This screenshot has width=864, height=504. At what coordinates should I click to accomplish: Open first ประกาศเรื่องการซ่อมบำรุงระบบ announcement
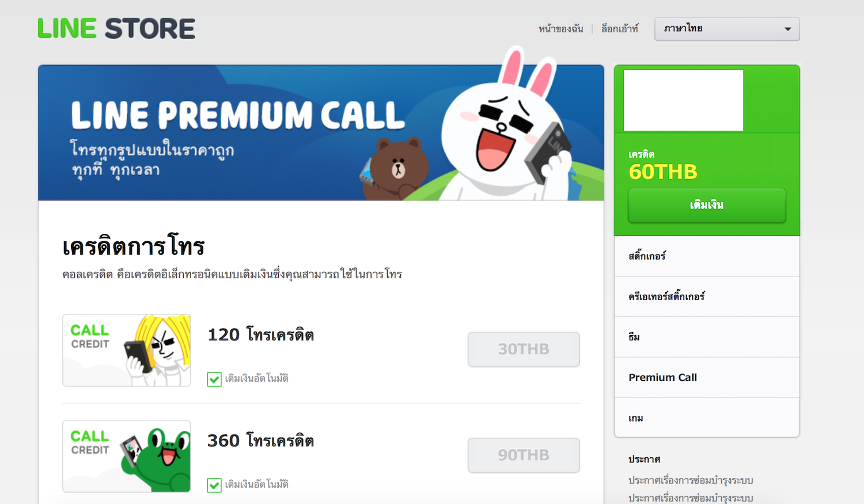pyautogui.click(x=691, y=480)
